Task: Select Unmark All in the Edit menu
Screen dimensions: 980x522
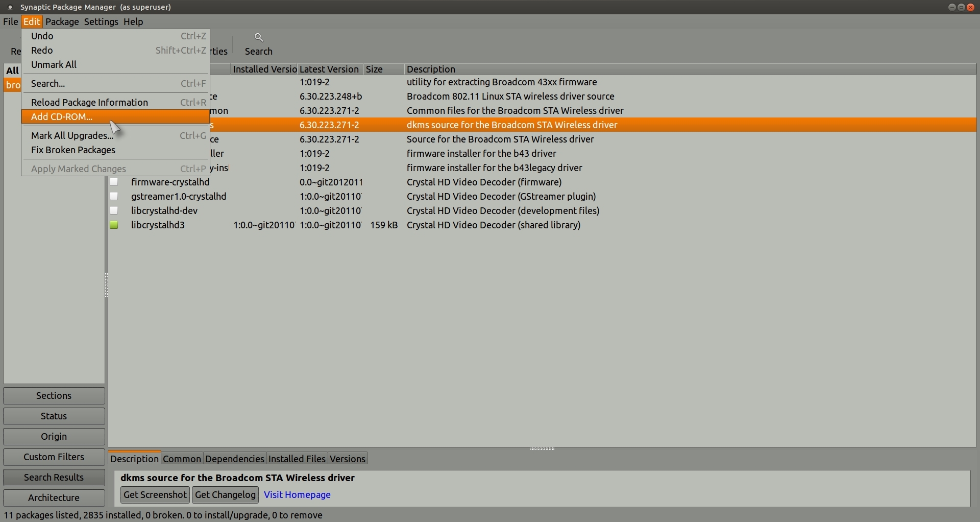Action: coord(116,64)
